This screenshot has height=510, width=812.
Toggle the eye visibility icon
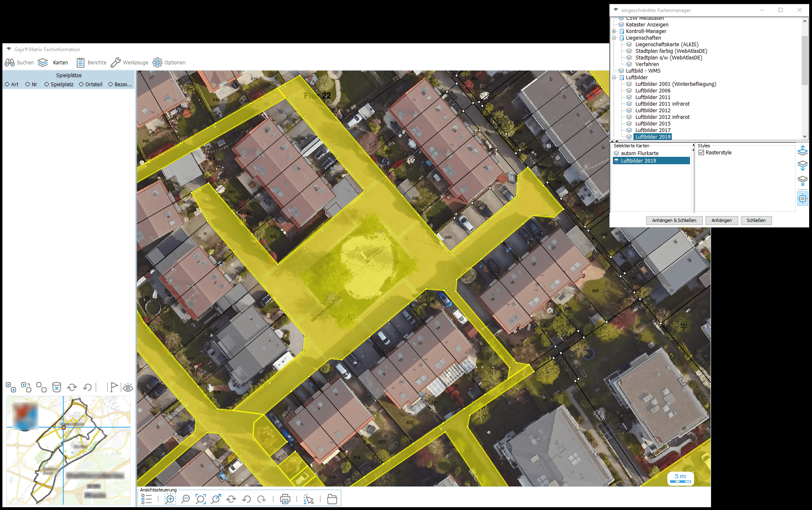(128, 387)
